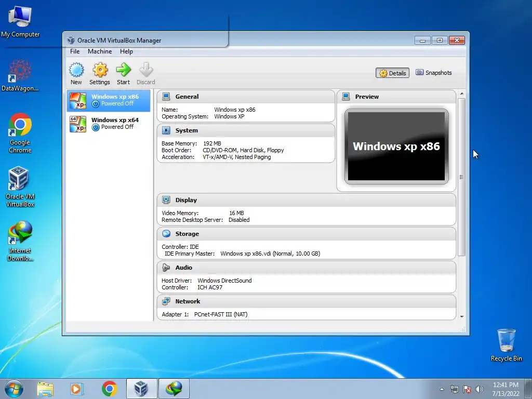Click the Display section icon

click(x=166, y=200)
